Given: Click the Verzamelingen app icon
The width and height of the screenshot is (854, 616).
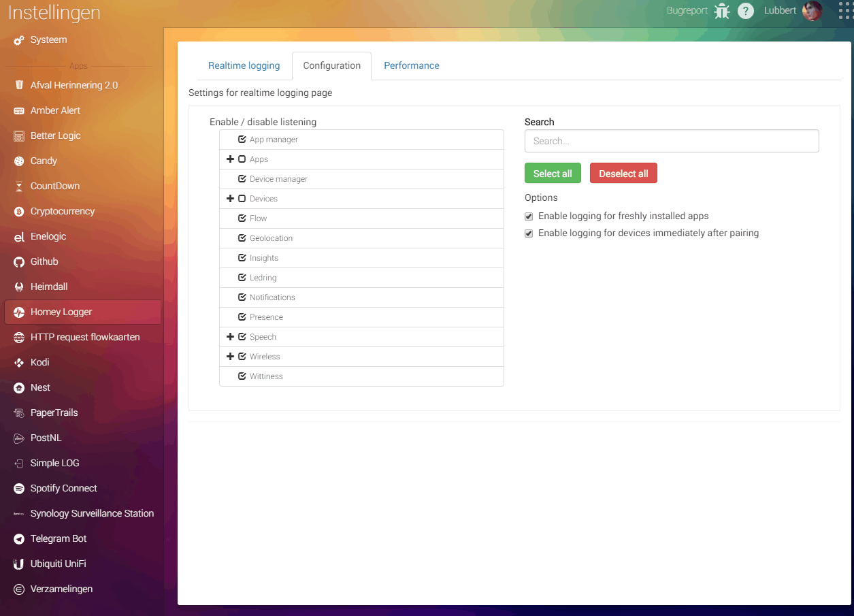Looking at the screenshot, I should tap(19, 589).
